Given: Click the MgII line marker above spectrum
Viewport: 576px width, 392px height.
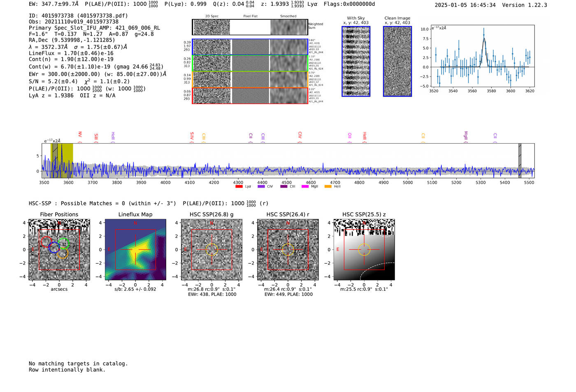Looking at the screenshot, I should tap(466, 137).
